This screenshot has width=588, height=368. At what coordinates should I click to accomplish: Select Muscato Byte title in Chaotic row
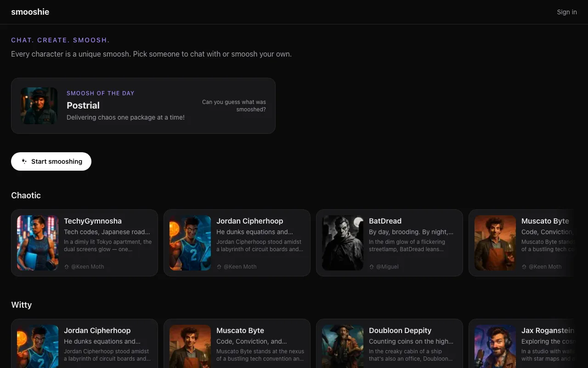coord(545,221)
